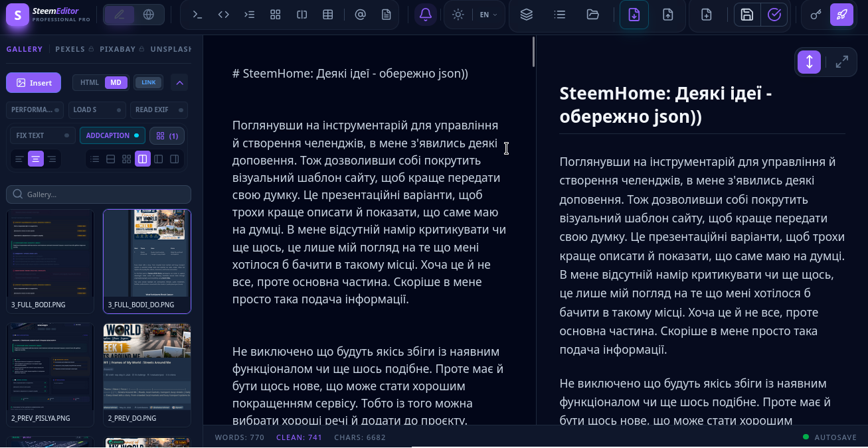Toggle the LOAD S option
Viewport: 868px width, 448px height.
[97, 110]
